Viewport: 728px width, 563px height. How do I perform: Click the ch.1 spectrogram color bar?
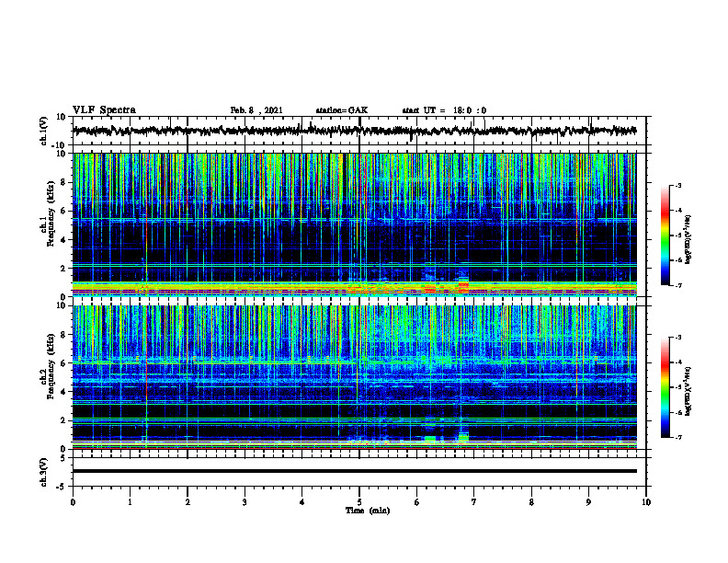665,236
